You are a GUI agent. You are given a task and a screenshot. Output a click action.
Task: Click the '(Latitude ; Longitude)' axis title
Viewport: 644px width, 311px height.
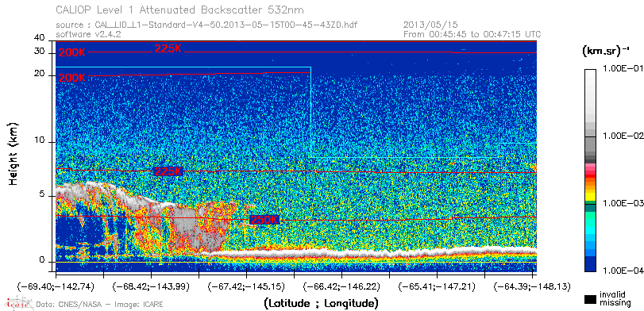[x=322, y=304]
